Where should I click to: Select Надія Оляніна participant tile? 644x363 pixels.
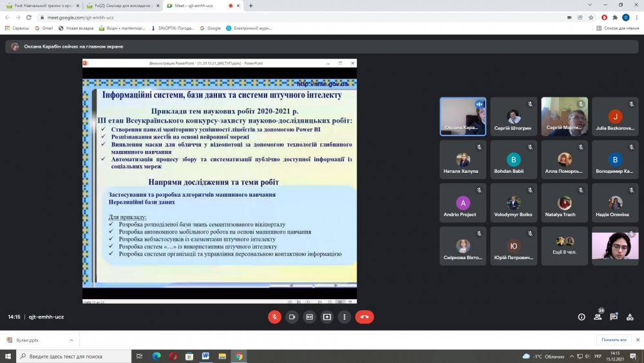pos(615,202)
